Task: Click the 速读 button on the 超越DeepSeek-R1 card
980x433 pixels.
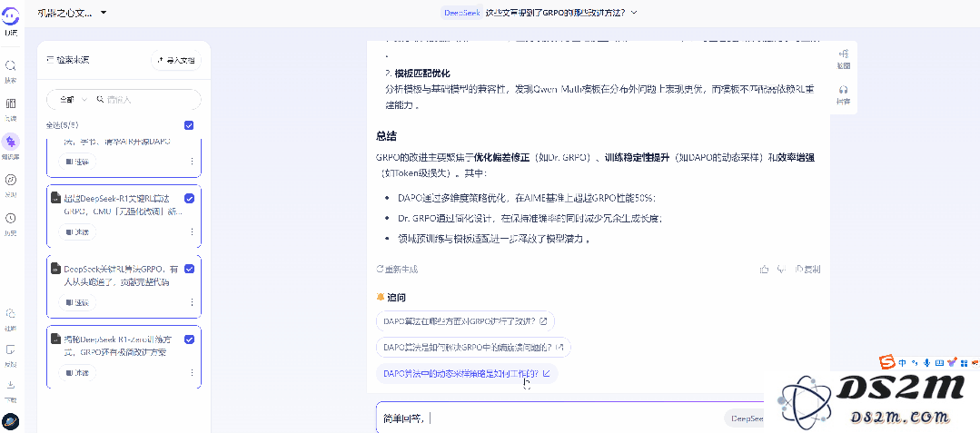Action: (77, 231)
